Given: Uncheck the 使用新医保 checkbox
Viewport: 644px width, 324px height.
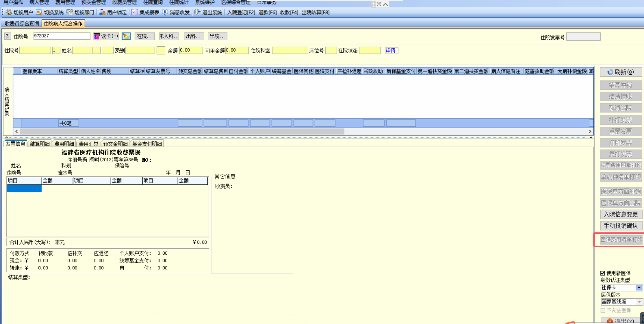Looking at the screenshot, I should point(603,273).
